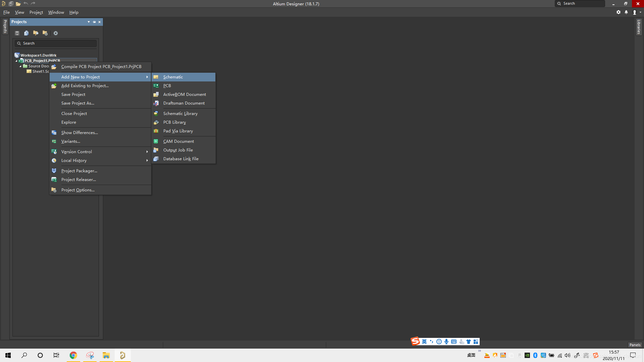The width and height of the screenshot is (644, 362).
Task: Open Altium setup gear icon top right
Action: click(x=619, y=12)
